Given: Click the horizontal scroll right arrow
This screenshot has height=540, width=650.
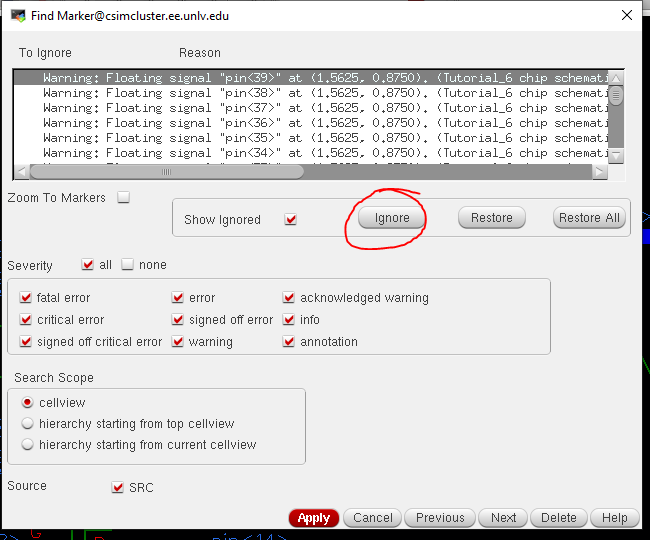Looking at the screenshot, I should [599, 172].
